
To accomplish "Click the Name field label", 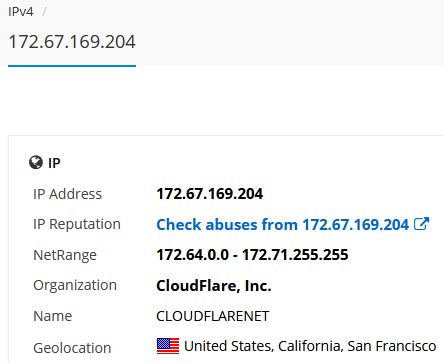I will pos(53,316).
